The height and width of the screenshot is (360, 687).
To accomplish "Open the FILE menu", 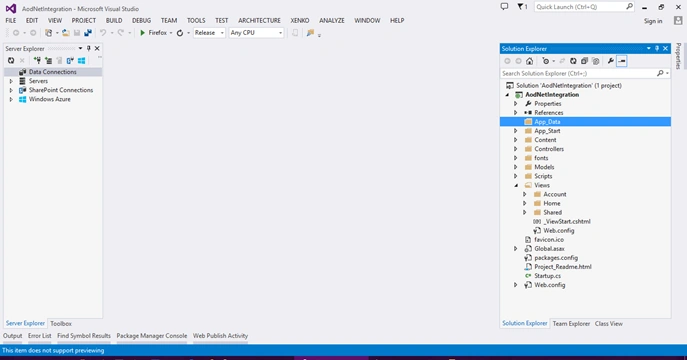I will pos(11,21).
